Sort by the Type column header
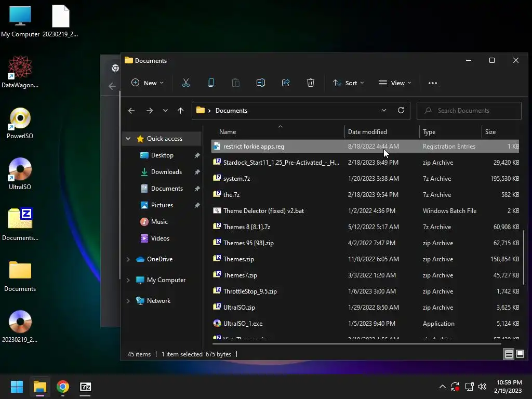The height and width of the screenshot is (399, 532). tap(450, 132)
